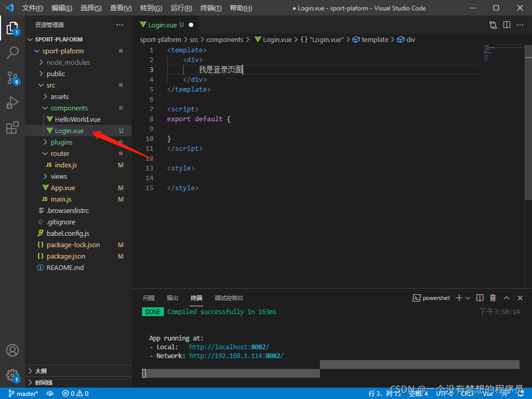Viewport: 532px width, 399px height.
Task: Close the terminal panel
Action: tap(520, 297)
